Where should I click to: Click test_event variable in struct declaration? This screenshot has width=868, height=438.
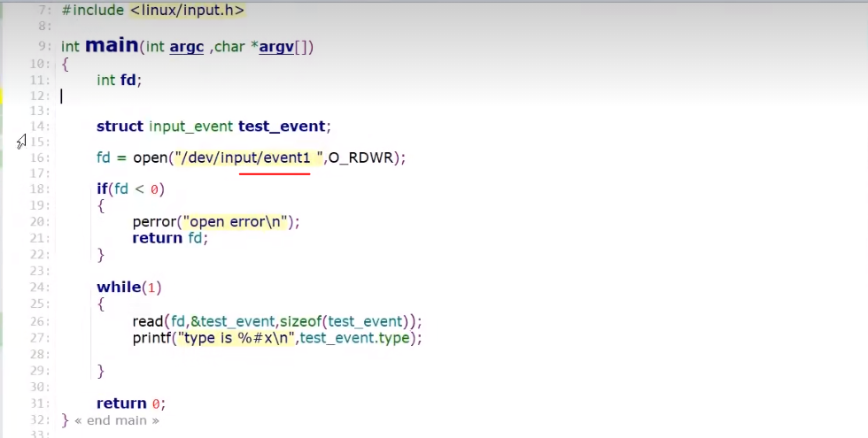282,127
